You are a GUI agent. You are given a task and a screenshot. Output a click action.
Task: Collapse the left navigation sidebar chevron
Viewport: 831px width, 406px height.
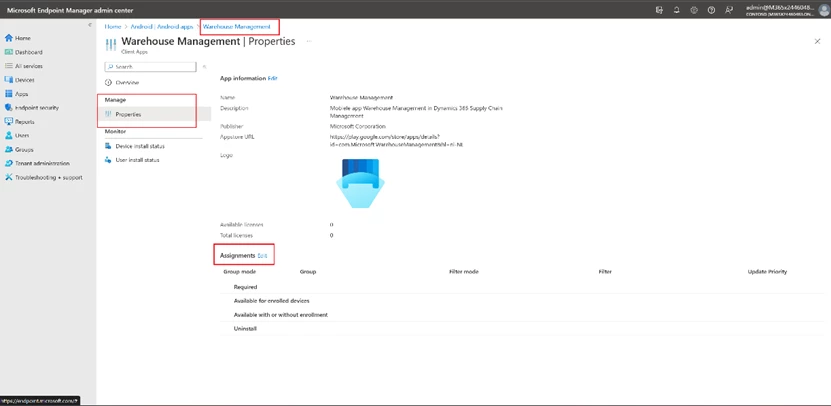[x=90, y=25]
